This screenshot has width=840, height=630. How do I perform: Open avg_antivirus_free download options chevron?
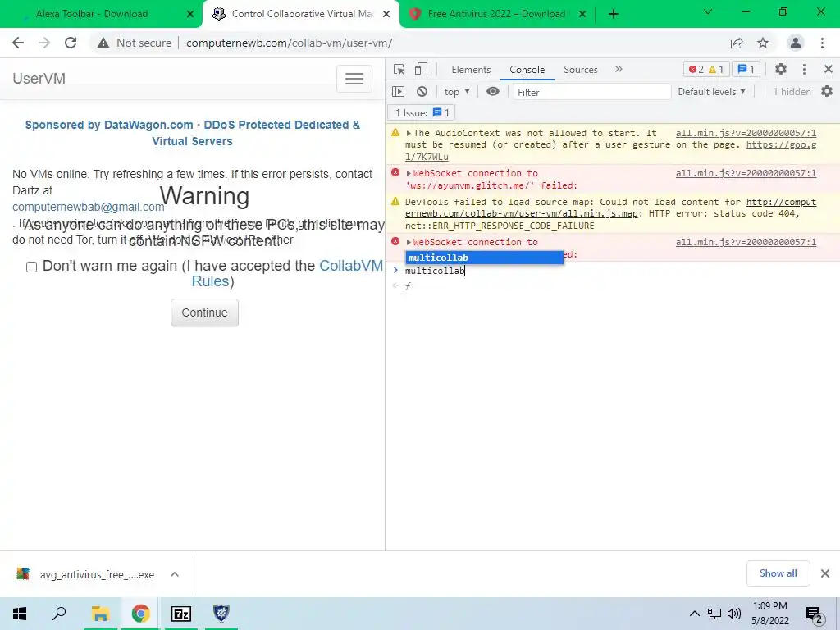click(x=175, y=574)
